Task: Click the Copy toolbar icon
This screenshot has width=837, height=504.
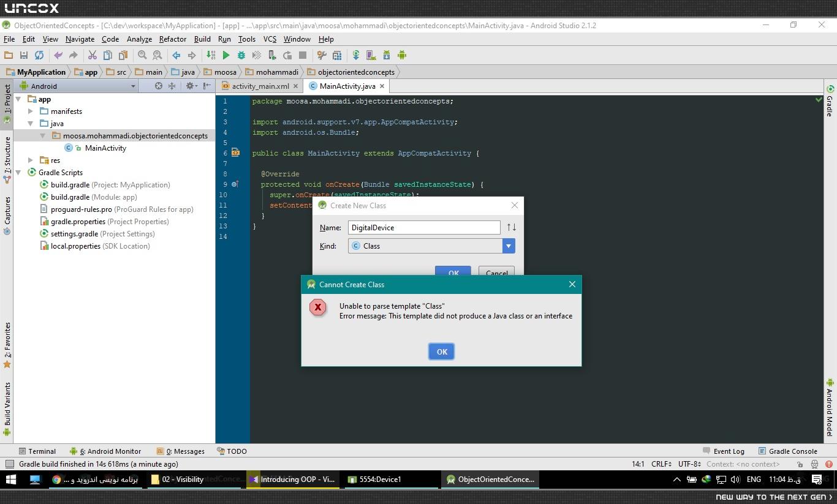Action: coord(108,55)
